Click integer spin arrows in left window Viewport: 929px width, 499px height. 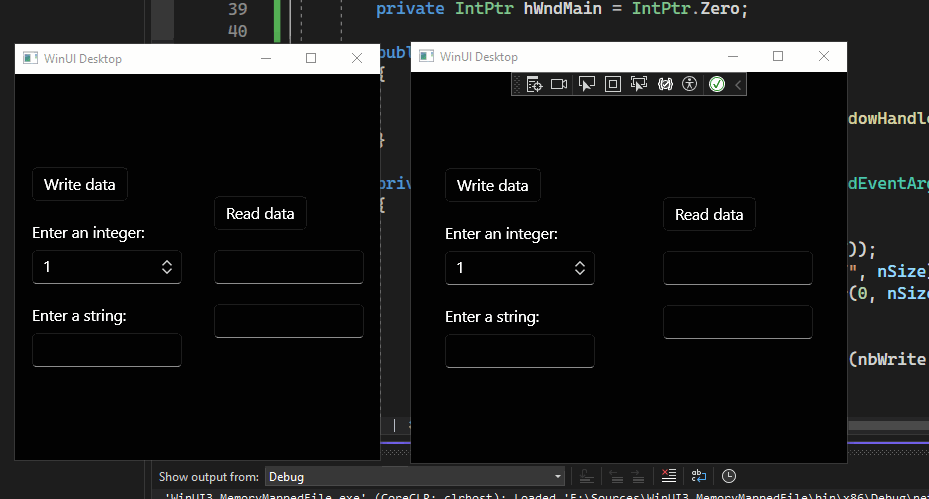point(167,267)
